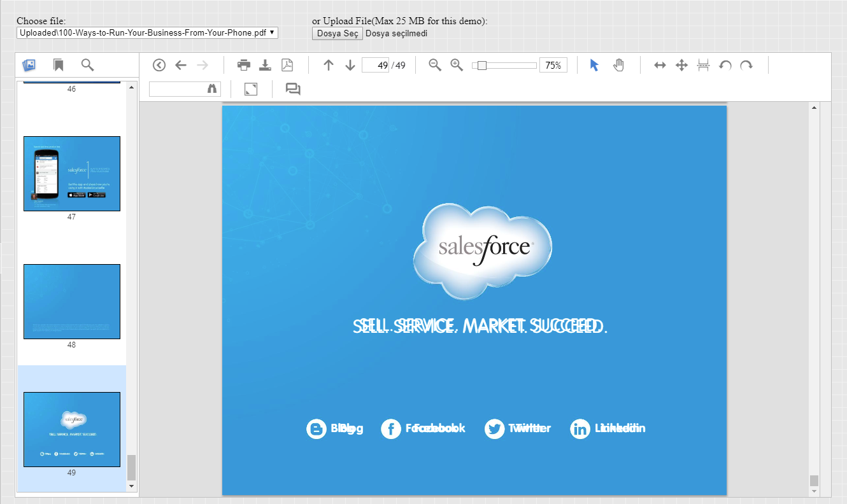Screen dimensions: 847x504
Task: Zoom out with the minus magnifier
Action: click(435, 65)
